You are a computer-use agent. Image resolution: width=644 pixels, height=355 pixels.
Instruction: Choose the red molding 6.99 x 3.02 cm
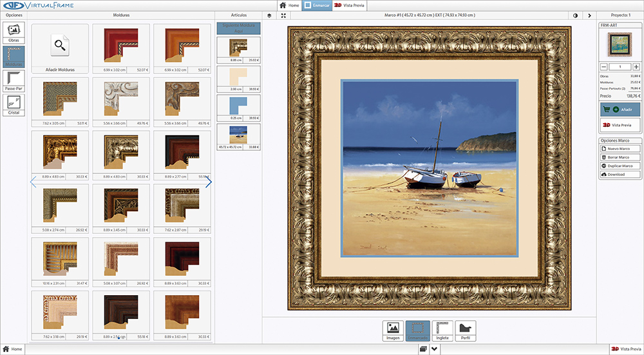pyautogui.click(x=121, y=48)
